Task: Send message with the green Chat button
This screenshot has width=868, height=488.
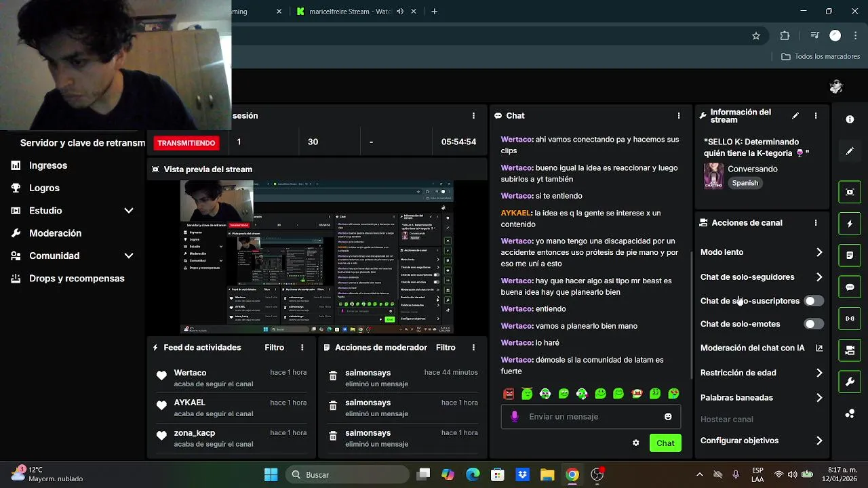Action: (665, 443)
